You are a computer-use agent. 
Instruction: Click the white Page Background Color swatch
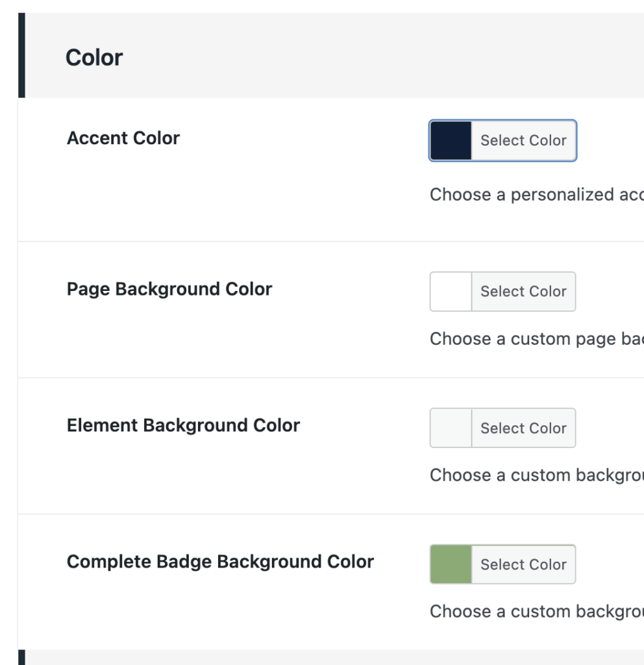click(x=451, y=292)
